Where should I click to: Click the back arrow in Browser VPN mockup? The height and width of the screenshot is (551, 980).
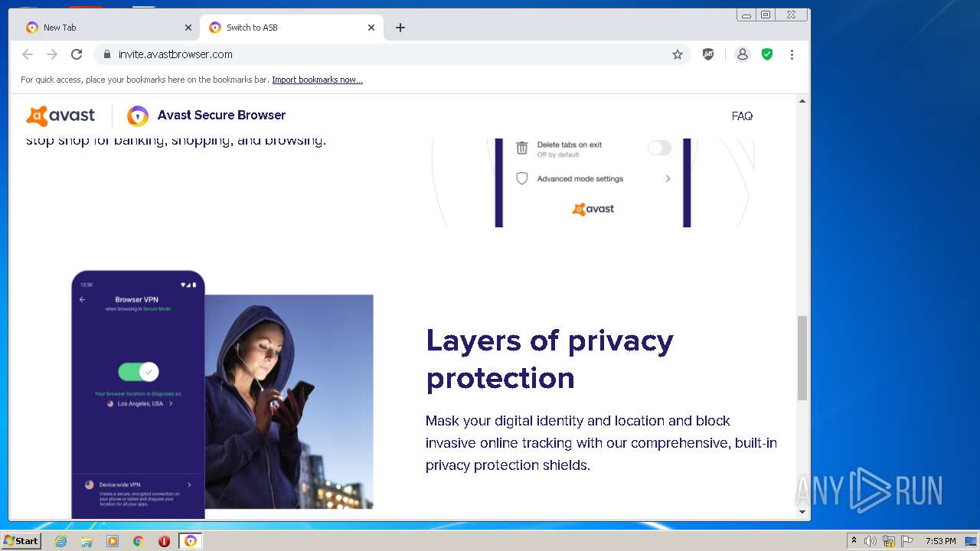[83, 299]
